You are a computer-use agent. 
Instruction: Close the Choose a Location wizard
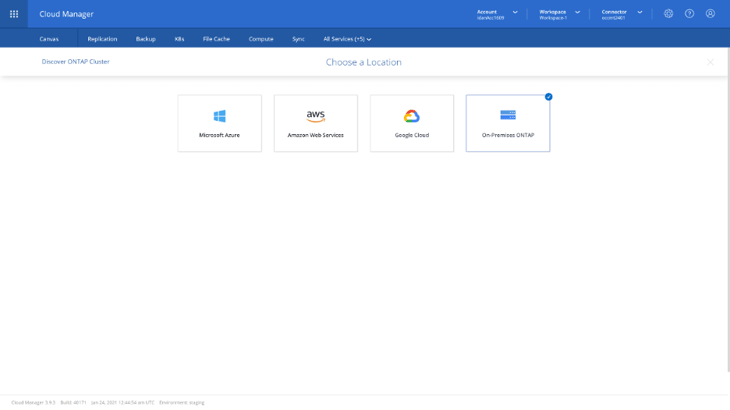coord(710,62)
